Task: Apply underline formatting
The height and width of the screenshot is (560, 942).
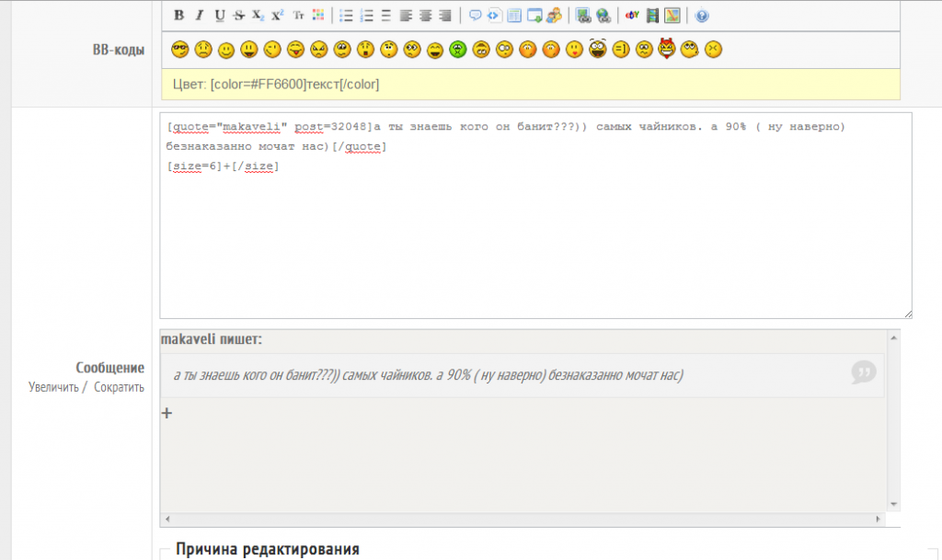Action: 219,15
